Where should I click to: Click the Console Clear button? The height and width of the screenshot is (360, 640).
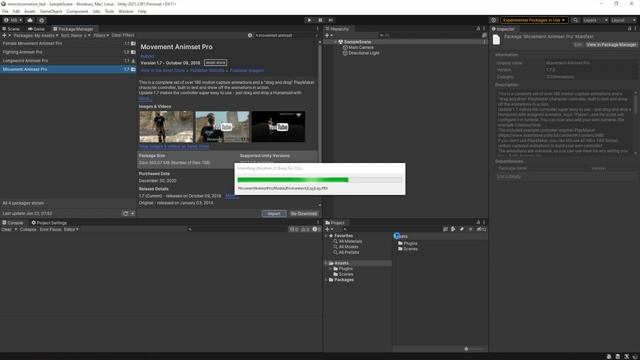tap(7, 229)
